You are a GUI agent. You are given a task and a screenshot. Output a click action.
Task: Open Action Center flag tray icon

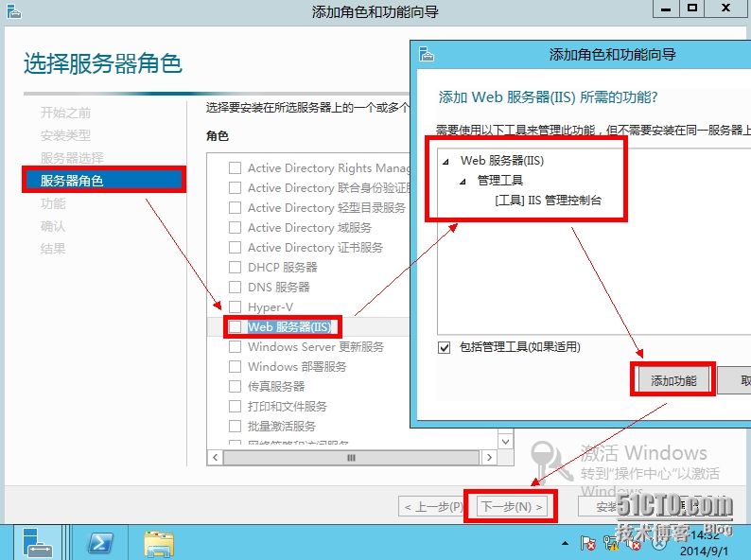(587, 543)
